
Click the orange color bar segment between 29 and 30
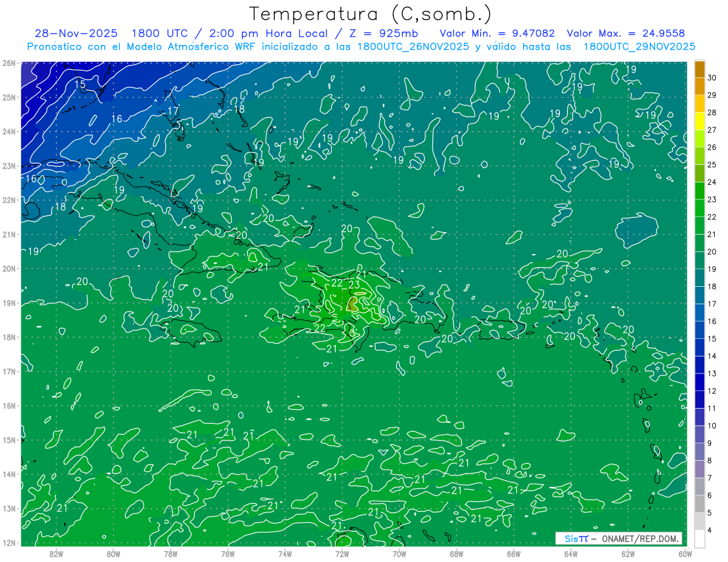(699, 86)
